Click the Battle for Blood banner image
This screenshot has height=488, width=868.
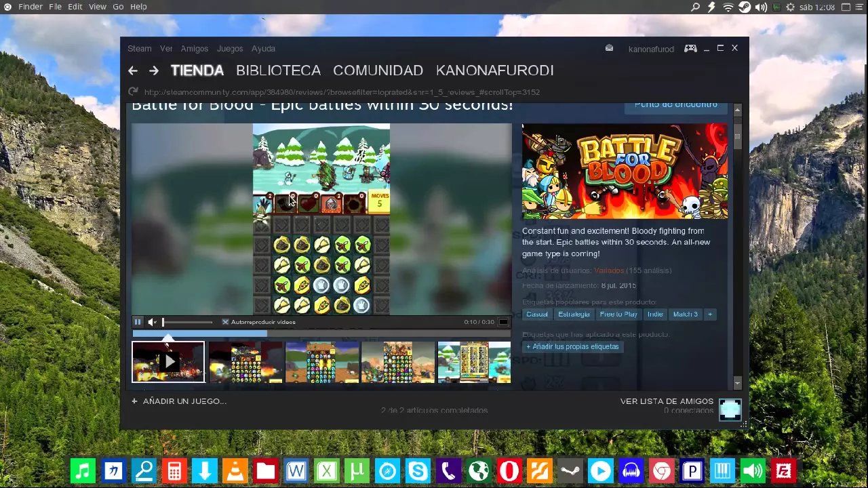click(x=625, y=171)
